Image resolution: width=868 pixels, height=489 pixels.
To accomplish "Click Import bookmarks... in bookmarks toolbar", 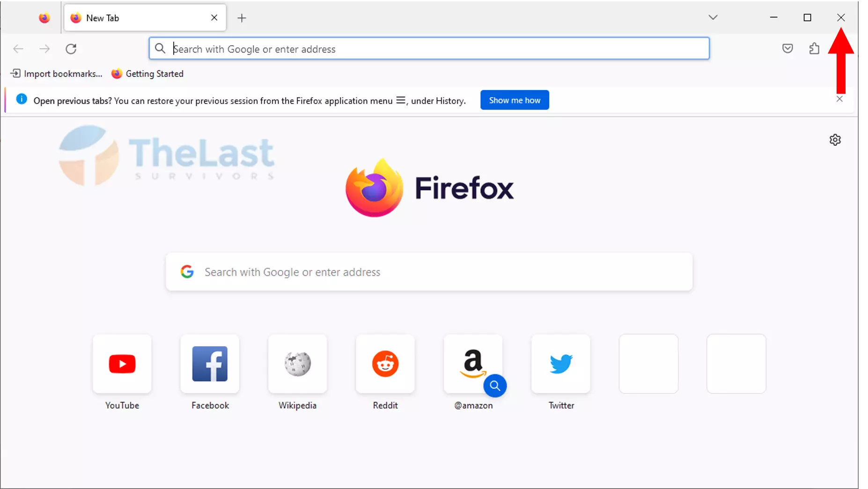I will click(x=56, y=74).
